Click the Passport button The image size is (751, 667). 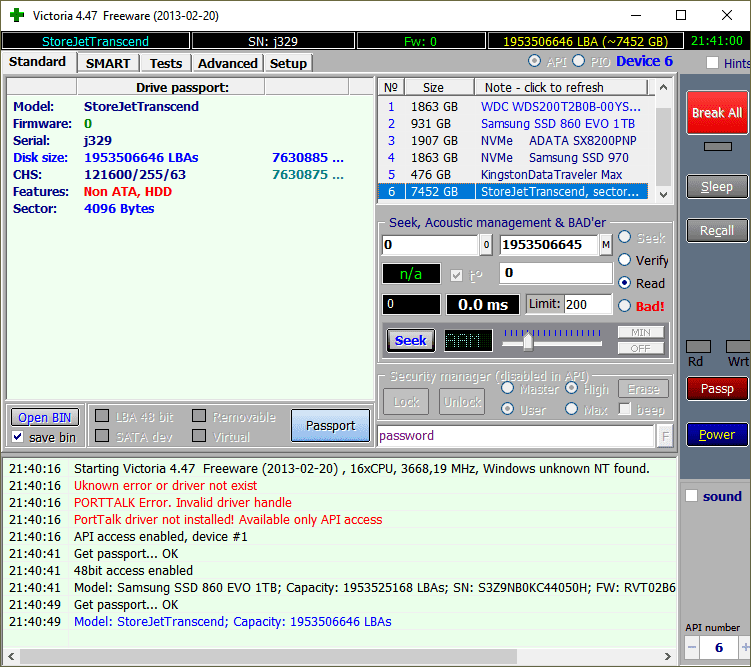pyautogui.click(x=330, y=425)
